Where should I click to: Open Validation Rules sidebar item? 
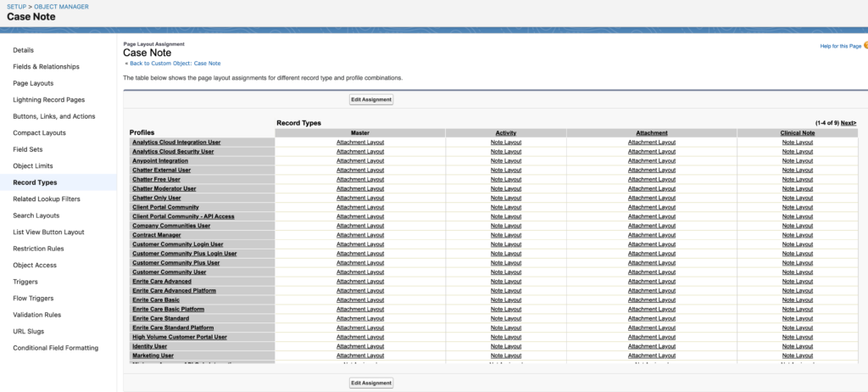[37, 315]
